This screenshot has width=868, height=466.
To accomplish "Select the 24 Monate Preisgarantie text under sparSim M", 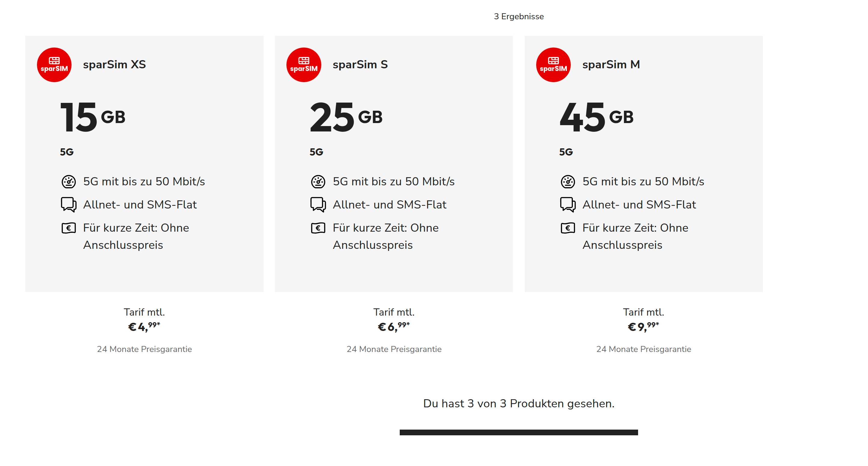I will coord(643,349).
